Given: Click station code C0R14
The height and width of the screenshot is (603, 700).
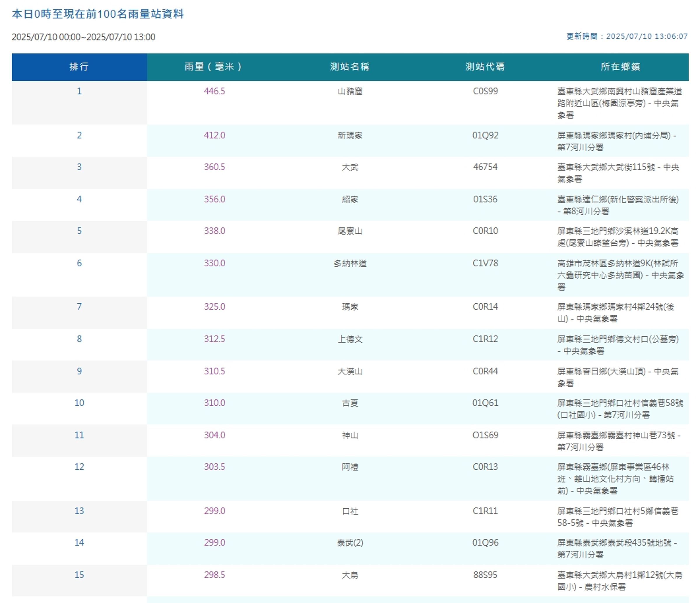Looking at the screenshot, I should click(485, 307).
